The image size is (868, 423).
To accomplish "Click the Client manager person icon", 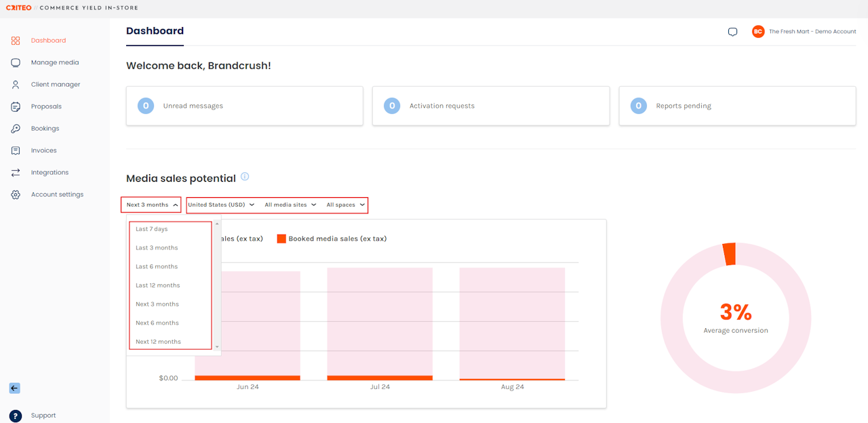I will pyautogui.click(x=16, y=85).
